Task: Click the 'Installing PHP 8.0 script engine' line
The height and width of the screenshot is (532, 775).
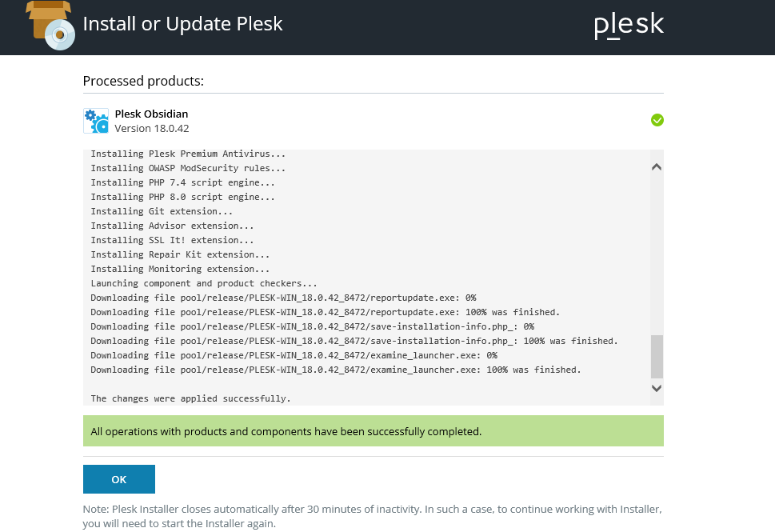Action: point(183,197)
